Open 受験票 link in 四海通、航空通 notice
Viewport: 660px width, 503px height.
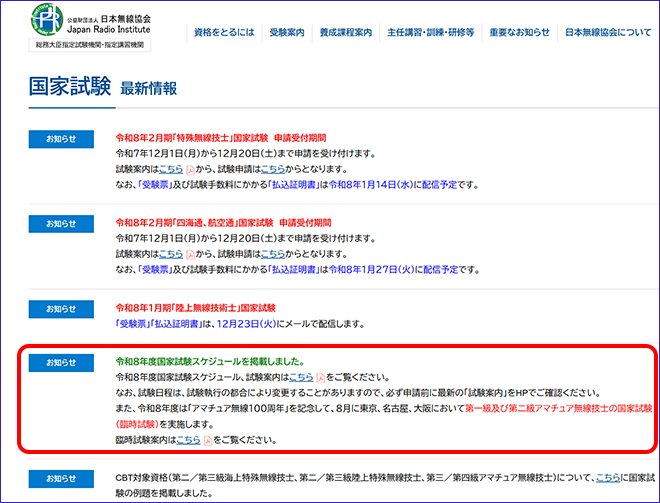[x=154, y=270]
